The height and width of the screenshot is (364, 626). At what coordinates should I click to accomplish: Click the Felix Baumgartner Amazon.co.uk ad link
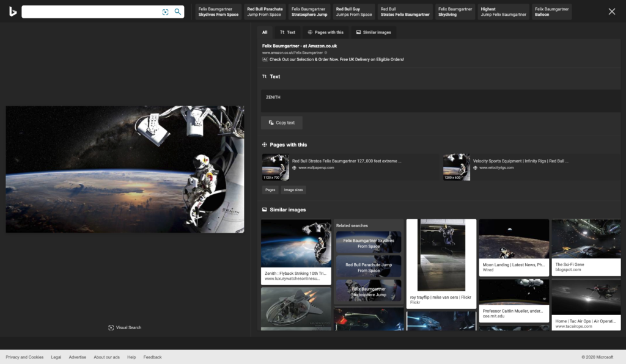(x=300, y=46)
